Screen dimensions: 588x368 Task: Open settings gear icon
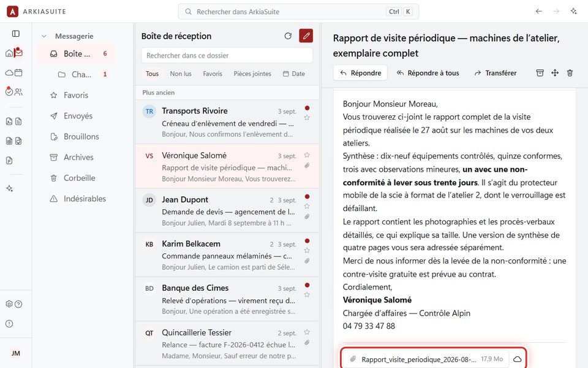point(9,304)
